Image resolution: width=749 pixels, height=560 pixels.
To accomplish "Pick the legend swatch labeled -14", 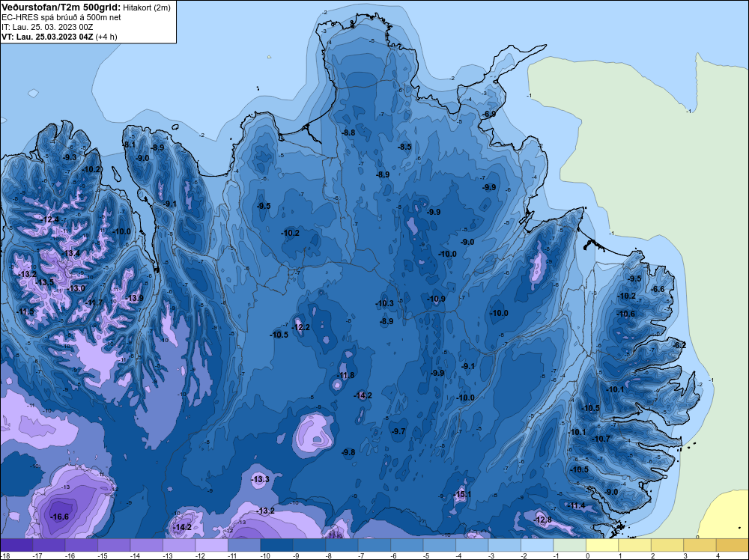I will tap(146, 545).
